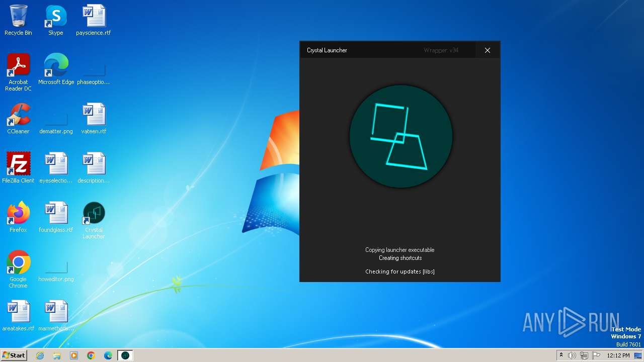Open Windows Media Player taskbar icon
644x362 pixels.
[x=74, y=355]
